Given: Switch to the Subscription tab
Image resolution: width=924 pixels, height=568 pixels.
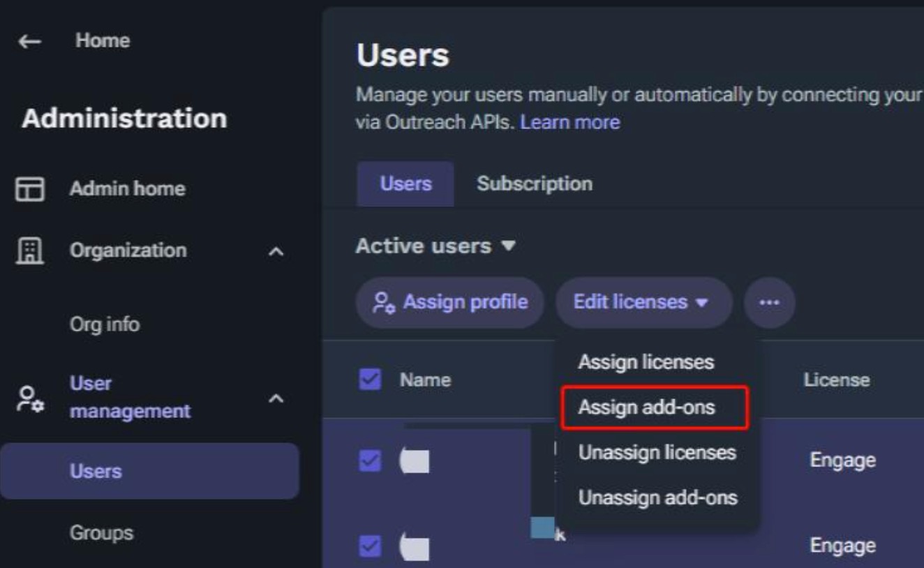Looking at the screenshot, I should pyautogui.click(x=535, y=184).
